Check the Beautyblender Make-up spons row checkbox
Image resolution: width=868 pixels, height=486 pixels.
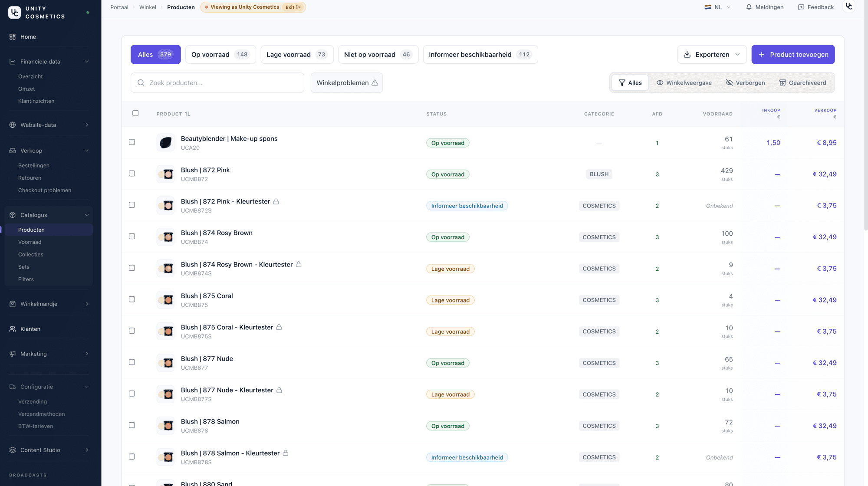(x=132, y=142)
